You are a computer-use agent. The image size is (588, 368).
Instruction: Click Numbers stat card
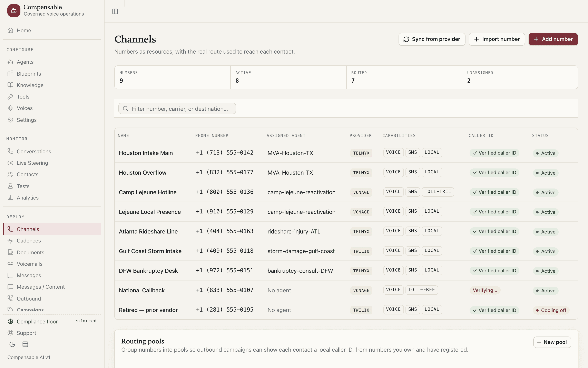(x=173, y=77)
